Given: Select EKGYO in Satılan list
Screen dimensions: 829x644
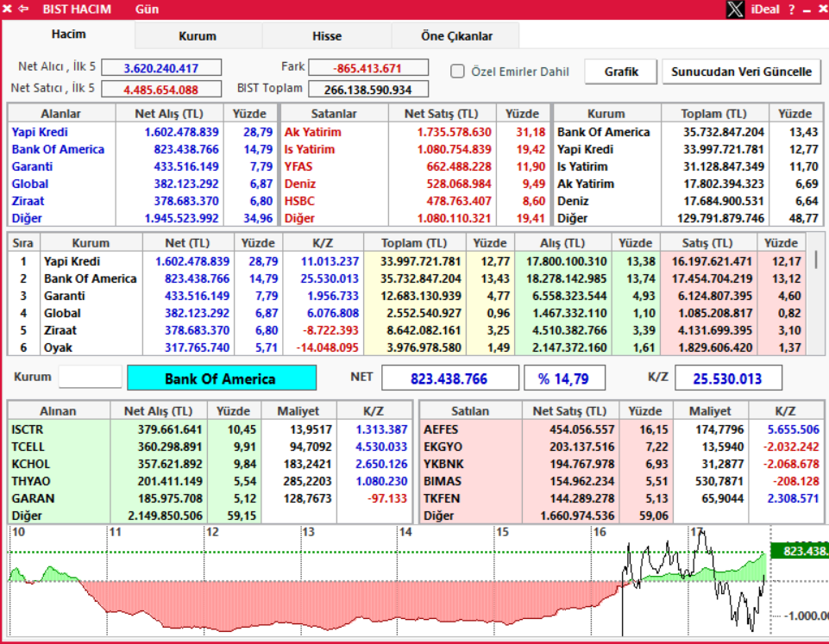Looking at the screenshot, I should click(443, 447).
